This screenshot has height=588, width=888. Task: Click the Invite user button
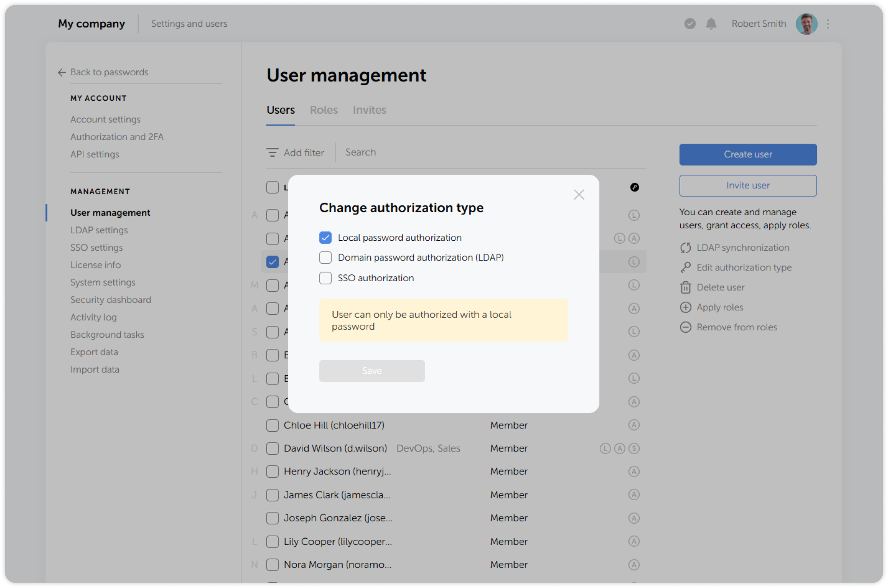[x=748, y=185]
